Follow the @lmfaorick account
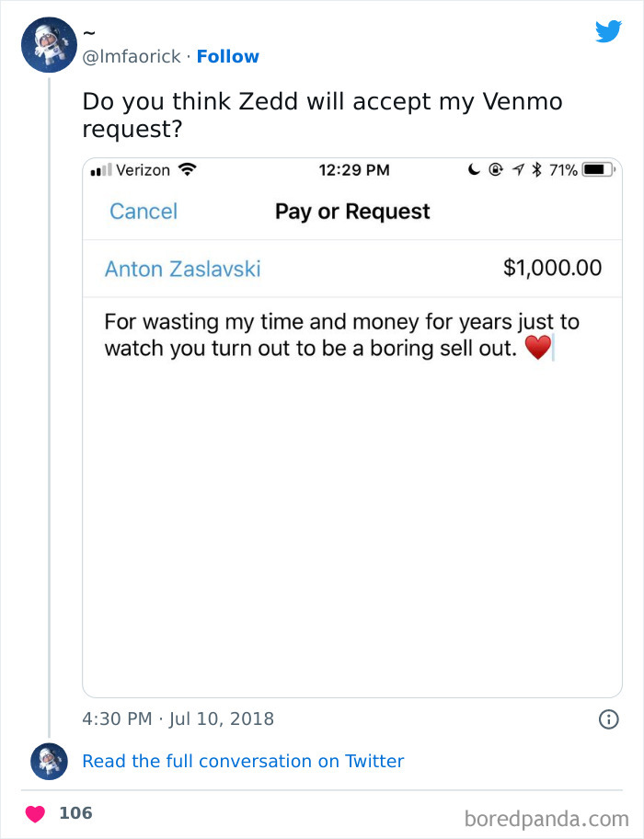644x839 pixels. click(227, 56)
